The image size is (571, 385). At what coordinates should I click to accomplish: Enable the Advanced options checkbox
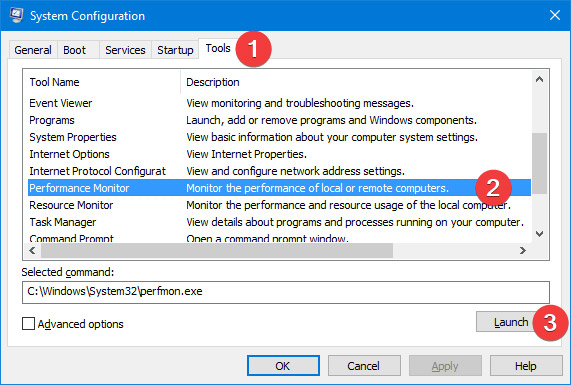tap(28, 323)
